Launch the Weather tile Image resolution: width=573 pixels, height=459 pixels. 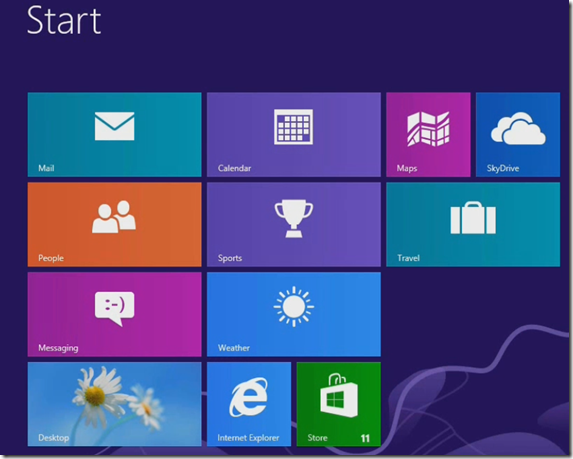(294, 314)
